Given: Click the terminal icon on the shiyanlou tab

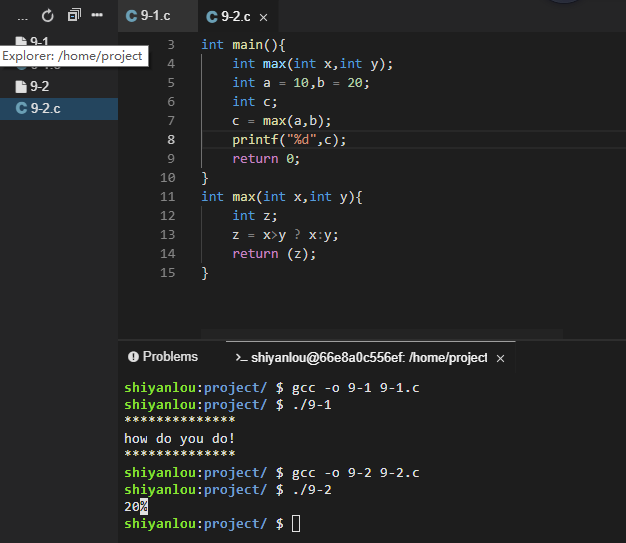Looking at the screenshot, I should tap(241, 358).
